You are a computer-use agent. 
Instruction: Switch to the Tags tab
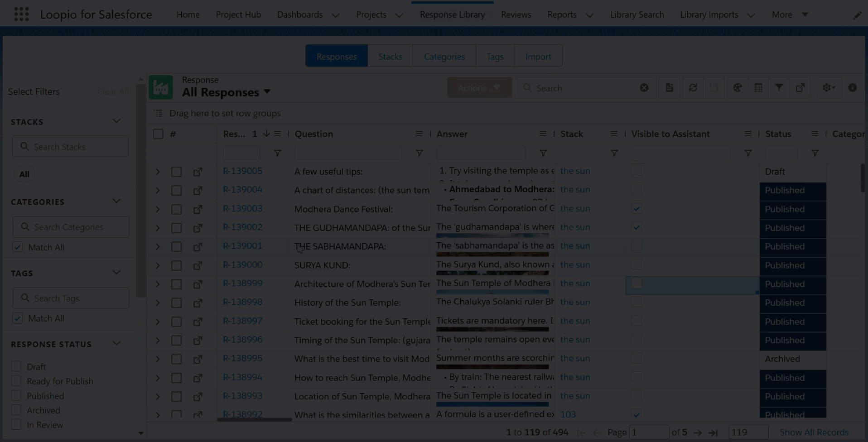(x=495, y=57)
